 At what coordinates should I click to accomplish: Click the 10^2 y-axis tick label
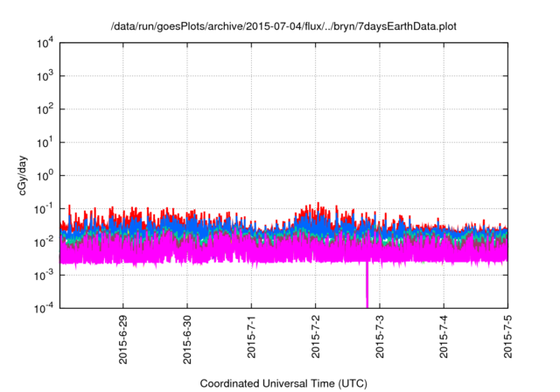tap(45, 109)
